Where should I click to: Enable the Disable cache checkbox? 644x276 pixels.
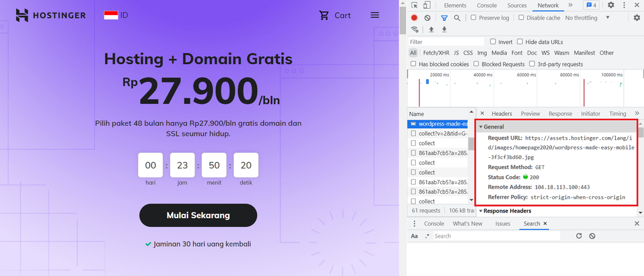521,18
